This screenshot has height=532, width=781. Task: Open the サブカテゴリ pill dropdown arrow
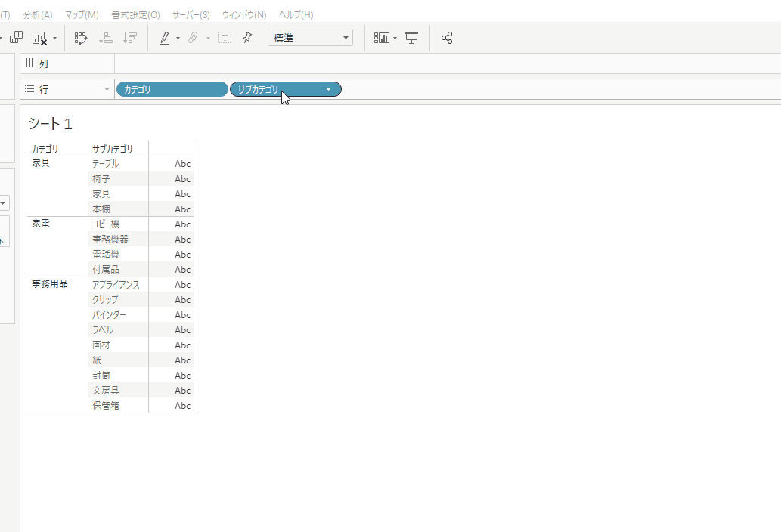tap(328, 90)
